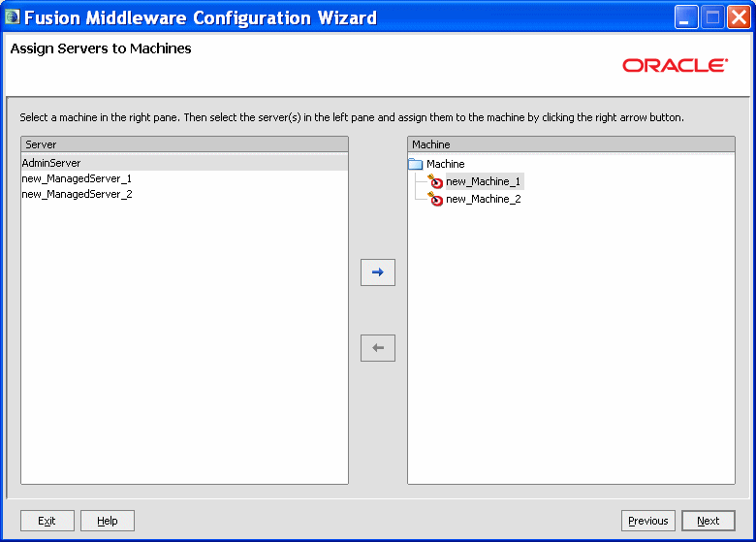Screen dimensions: 756x542
Task: Click the Exit button
Action: pyautogui.click(x=47, y=521)
